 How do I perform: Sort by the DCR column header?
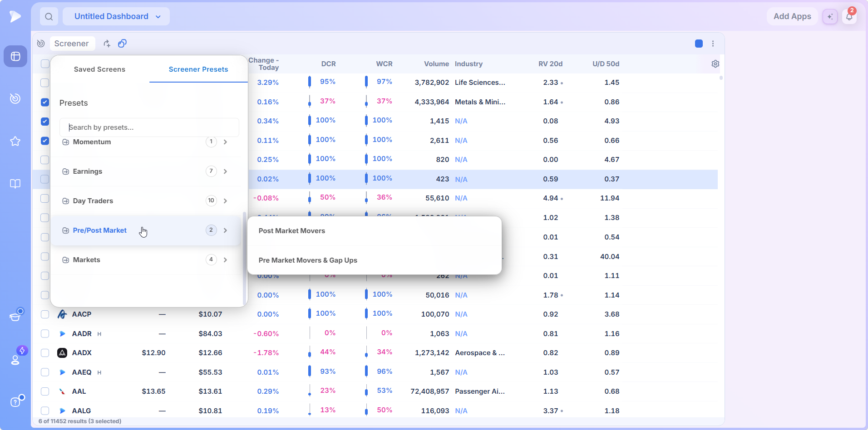328,64
